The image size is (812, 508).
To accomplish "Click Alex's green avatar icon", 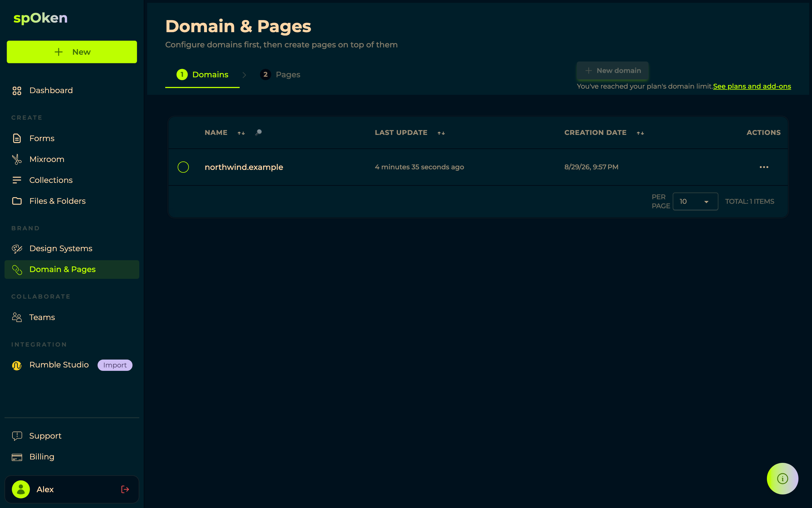I will pos(21,489).
